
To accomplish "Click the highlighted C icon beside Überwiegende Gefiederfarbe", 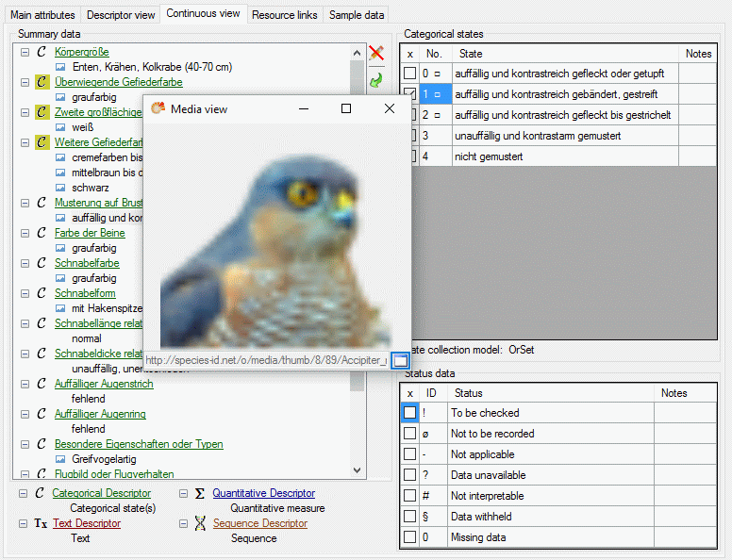I will click(41, 82).
